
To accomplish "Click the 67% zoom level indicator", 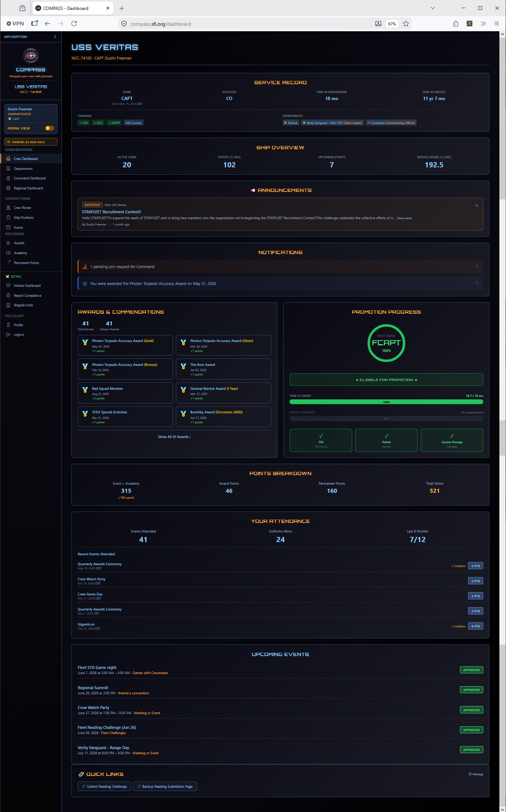I will [x=392, y=24].
